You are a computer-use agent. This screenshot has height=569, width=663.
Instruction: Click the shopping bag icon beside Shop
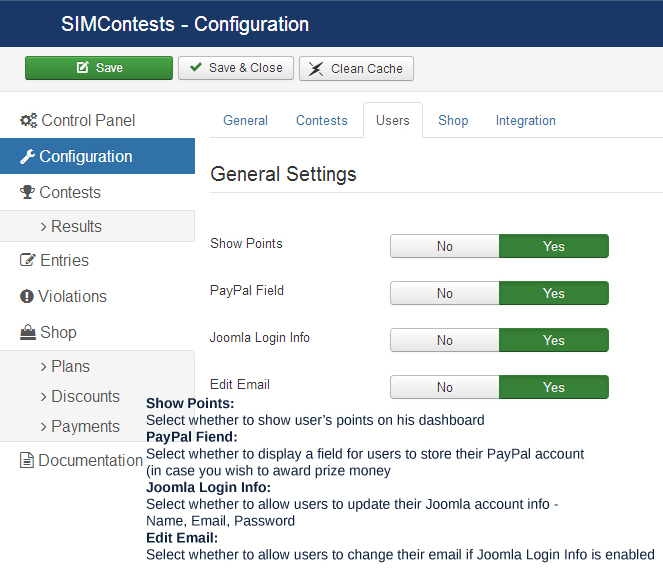28,332
